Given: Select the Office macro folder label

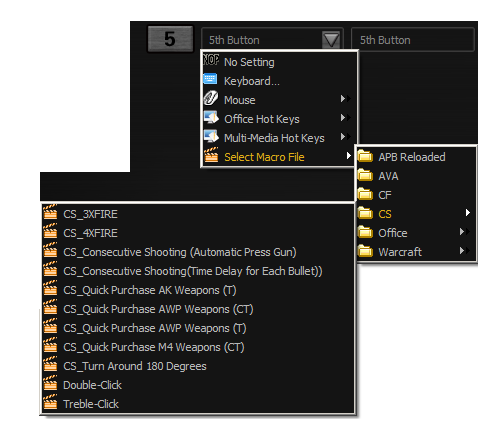Looking at the screenshot, I should point(393,233).
